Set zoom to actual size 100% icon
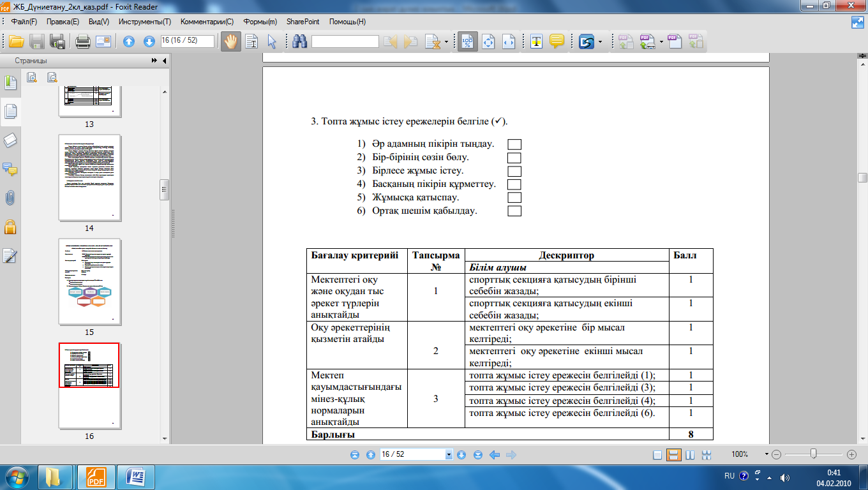 pos(468,42)
